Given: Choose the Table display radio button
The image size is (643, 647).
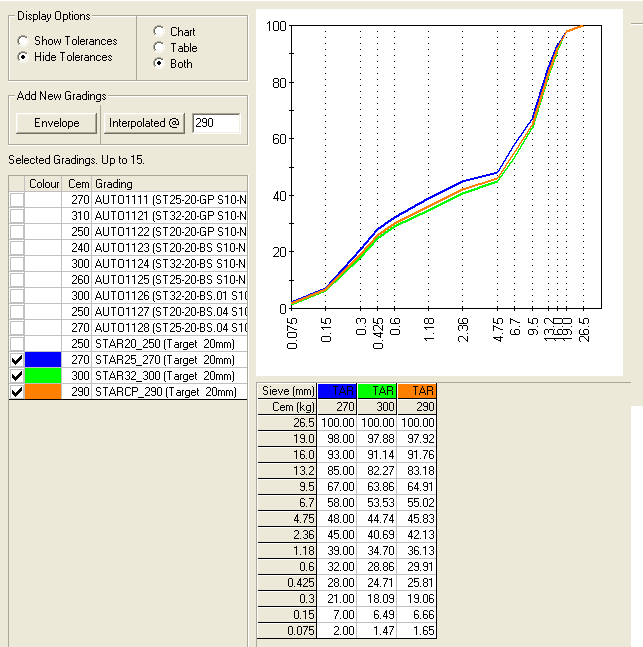Looking at the screenshot, I should coord(159,48).
